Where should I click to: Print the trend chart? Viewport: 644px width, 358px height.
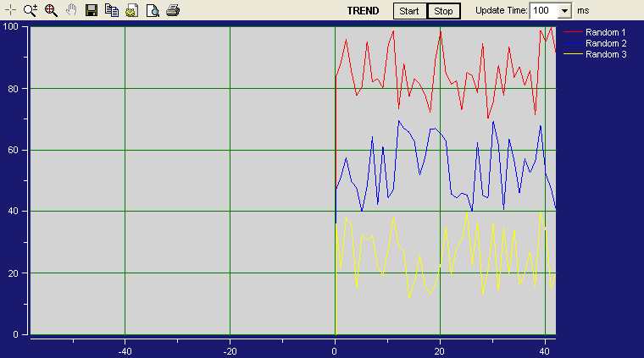point(173,11)
